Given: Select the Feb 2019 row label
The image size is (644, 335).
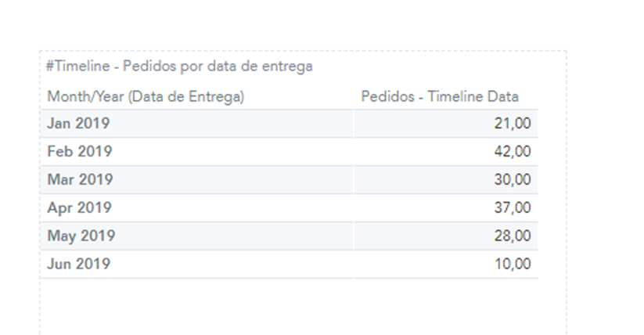Looking at the screenshot, I should click(79, 151).
